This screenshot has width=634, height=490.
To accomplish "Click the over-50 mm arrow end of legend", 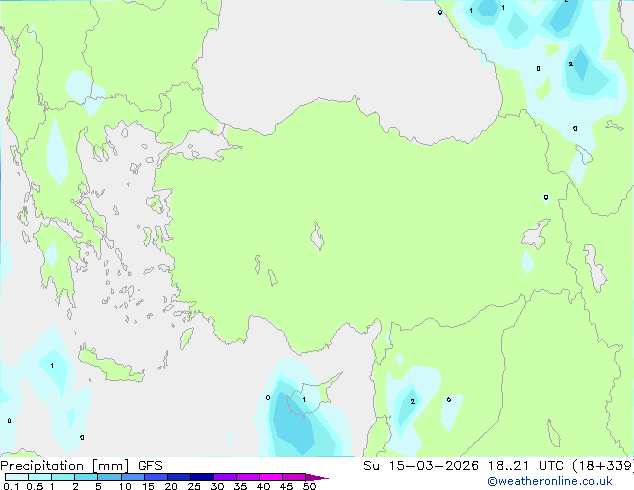I will pos(317,477).
